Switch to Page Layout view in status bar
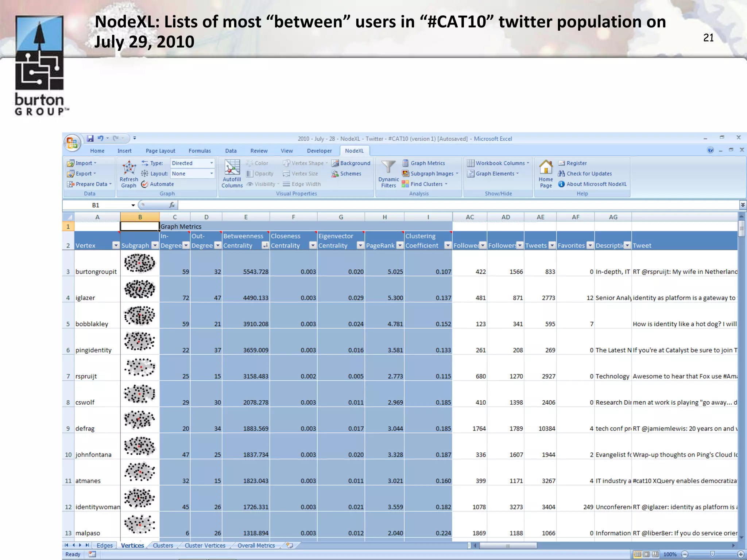This screenshot has width=747, height=560. coord(646,554)
